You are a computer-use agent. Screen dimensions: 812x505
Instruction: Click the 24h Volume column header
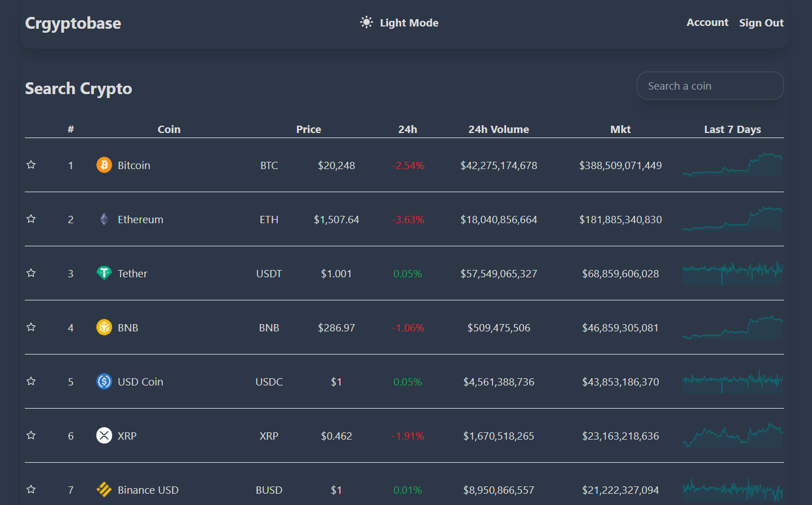[x=499, y=129]
